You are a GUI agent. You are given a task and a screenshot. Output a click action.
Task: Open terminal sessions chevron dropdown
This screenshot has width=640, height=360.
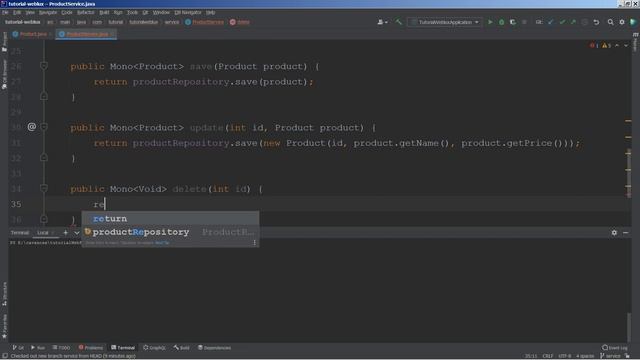point(77,233)
